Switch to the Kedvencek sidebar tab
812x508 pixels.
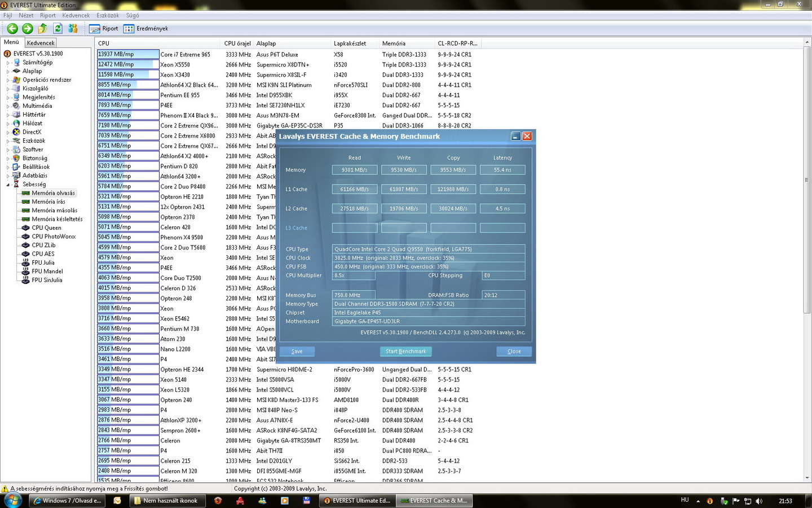[x=41, y=43]
